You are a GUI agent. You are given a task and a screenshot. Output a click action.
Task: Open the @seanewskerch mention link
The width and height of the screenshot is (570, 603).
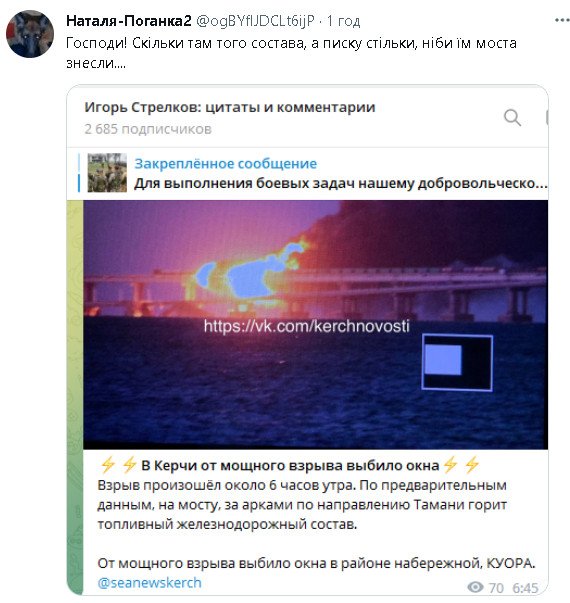point(150,583)
